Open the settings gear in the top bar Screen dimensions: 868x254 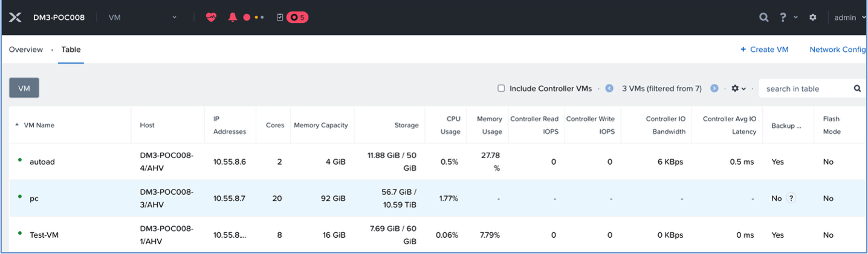[x=813, y=17]
